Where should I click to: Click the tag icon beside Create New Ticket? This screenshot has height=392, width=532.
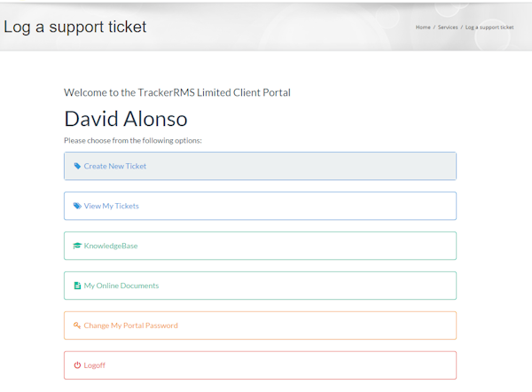click(77, 166)
